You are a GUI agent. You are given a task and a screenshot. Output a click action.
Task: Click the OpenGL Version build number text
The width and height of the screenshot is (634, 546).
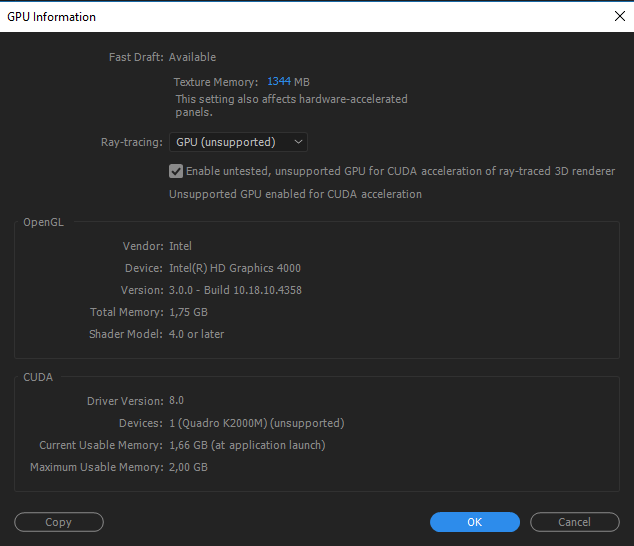tap(235, 290)
